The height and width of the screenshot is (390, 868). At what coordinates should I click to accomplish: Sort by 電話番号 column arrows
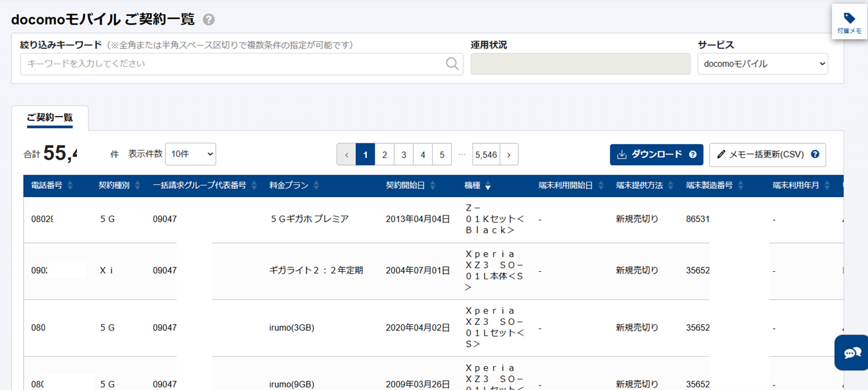(70, 186)
